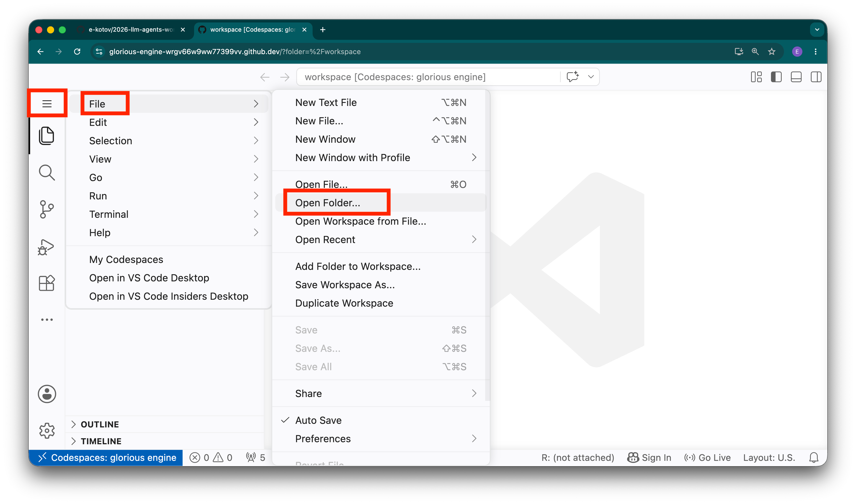
Task: Expand the TIMELINE section
Action: (165, 441)
